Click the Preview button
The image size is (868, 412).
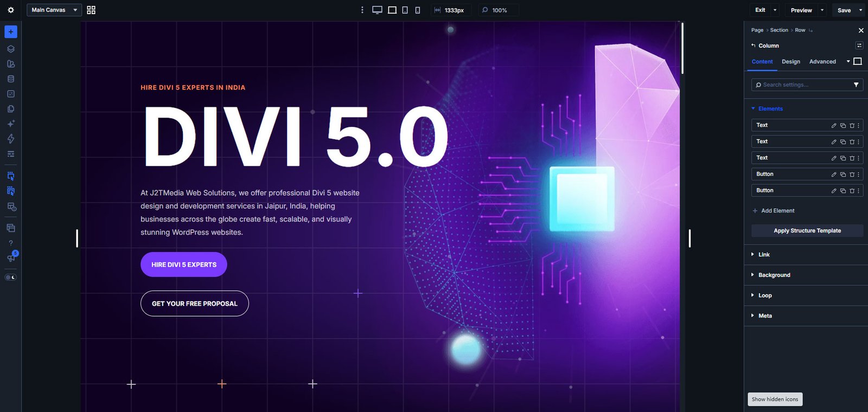tap(801, 10)
